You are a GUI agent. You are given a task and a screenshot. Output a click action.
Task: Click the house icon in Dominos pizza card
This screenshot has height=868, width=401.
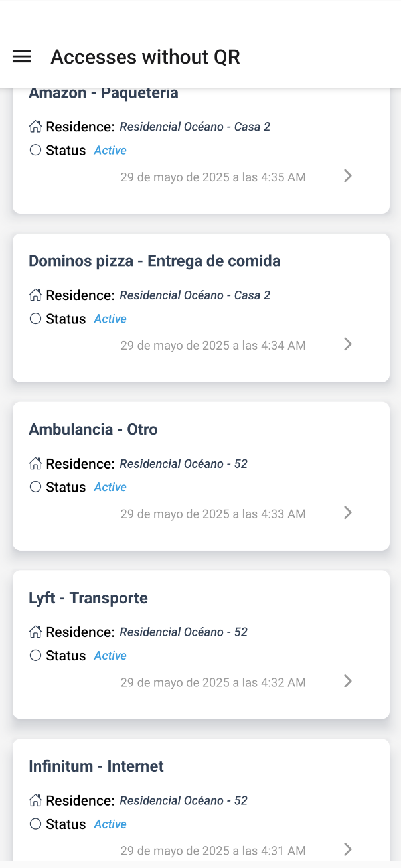point(36,295)
